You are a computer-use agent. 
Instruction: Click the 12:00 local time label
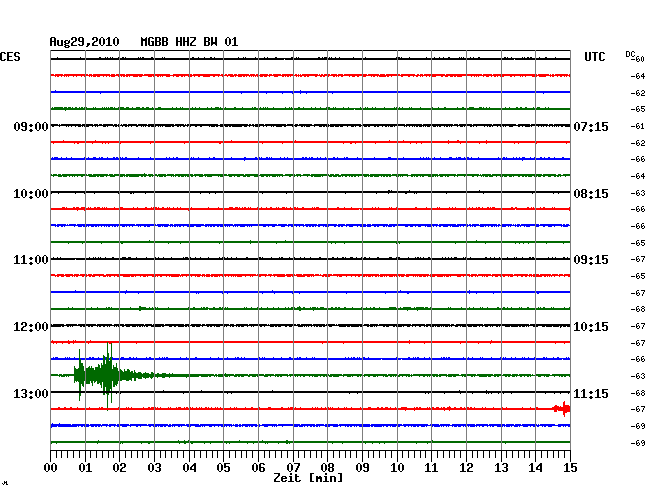(x=31, y=327)
